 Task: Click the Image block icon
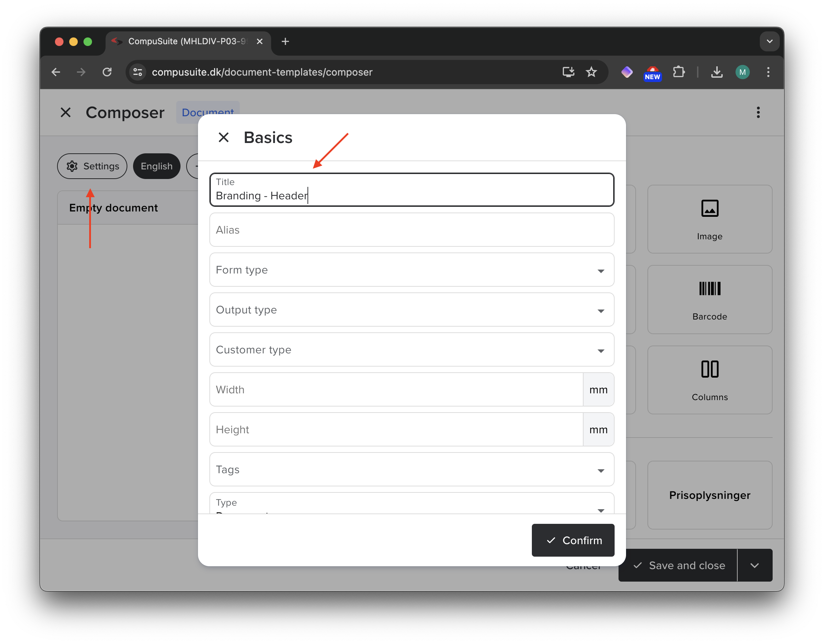click(x=709, y=209)
